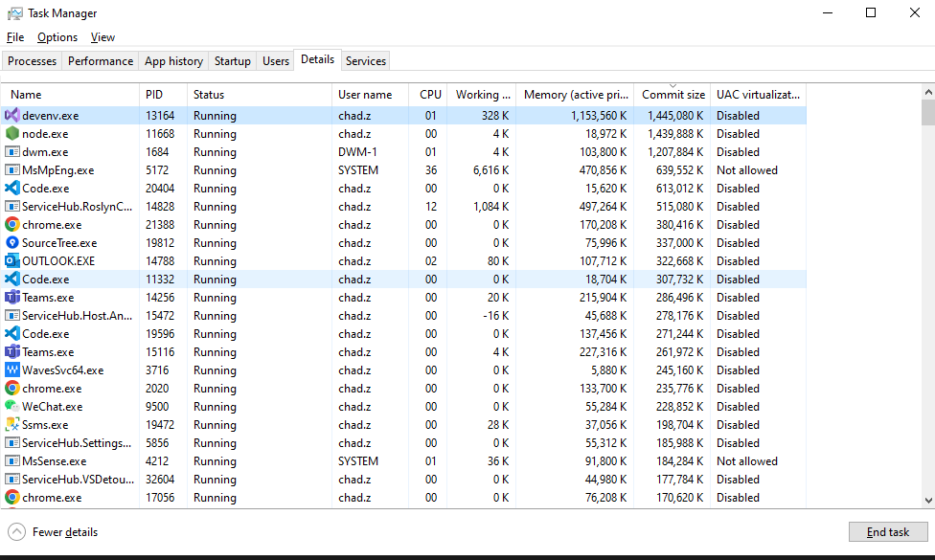Viewport: 935px width, 560px height.
Task: Click the node.exe green hexagon icon
Action: 12,134
